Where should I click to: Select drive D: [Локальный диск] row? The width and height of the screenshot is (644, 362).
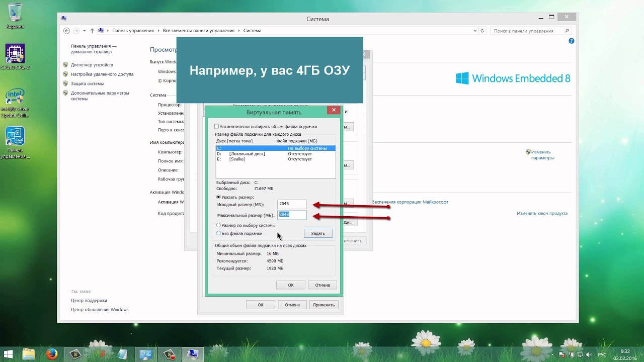coord(275,153)
